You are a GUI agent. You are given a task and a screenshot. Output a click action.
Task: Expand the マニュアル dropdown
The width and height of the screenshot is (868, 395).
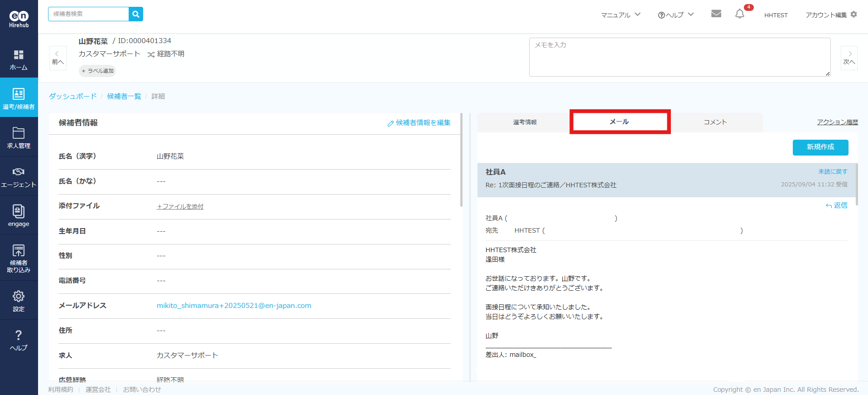pos(620,15)
